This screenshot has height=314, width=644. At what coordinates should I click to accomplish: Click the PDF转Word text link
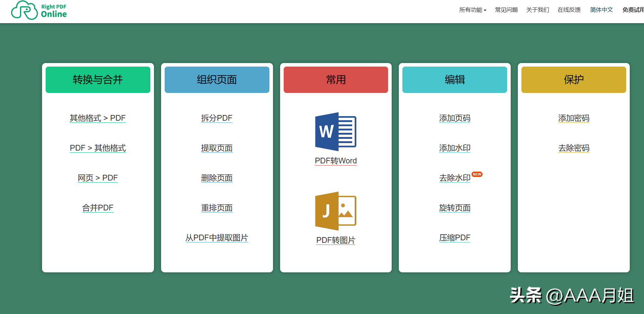click(x=336, y=161)
